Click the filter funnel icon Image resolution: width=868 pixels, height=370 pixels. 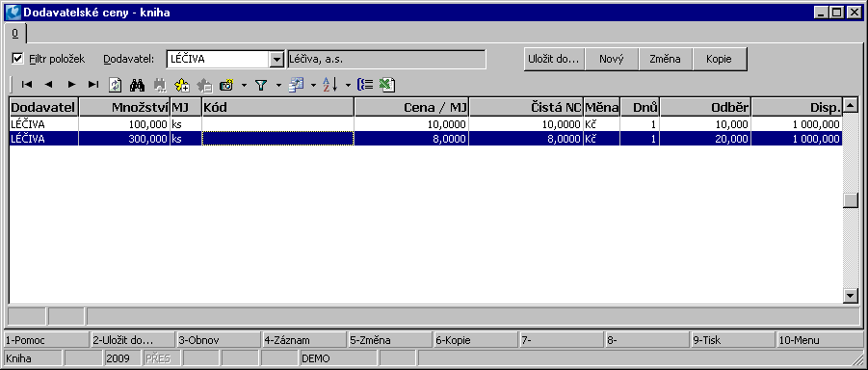click(x=261, y=85)
